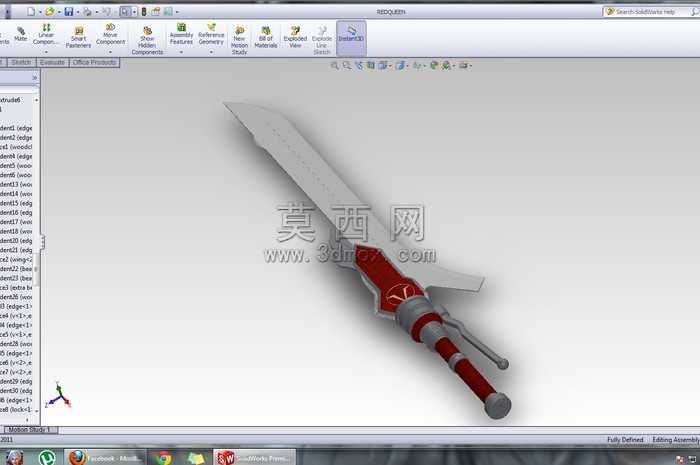Viewport: 700px width, 465px height.
Task: Click the Assembly Features tool
Action: [181, 34]
